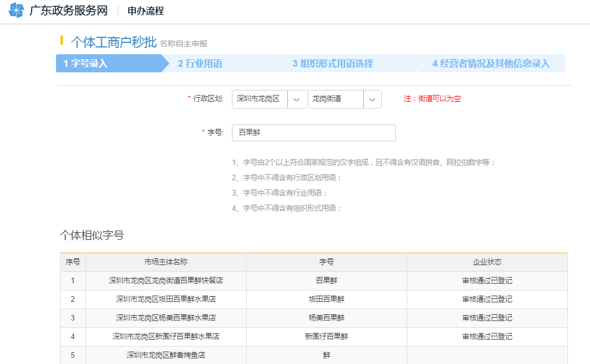Open step 4 经营者情况及其他信息录入

pos(490,63)
